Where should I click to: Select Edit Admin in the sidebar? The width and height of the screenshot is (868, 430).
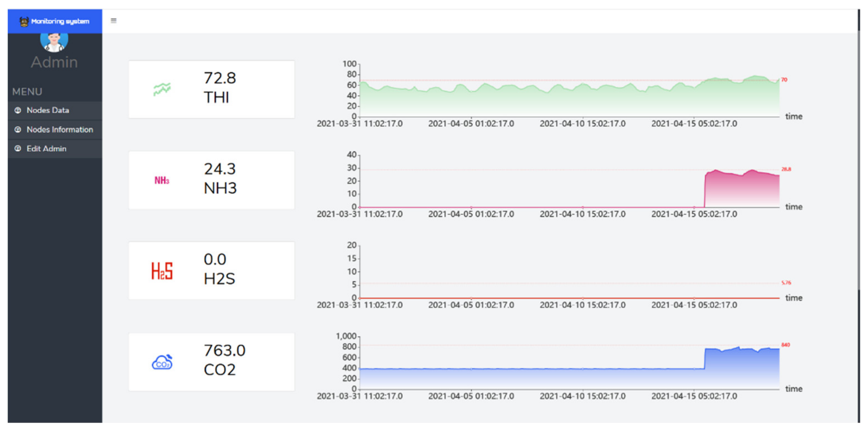46,149
